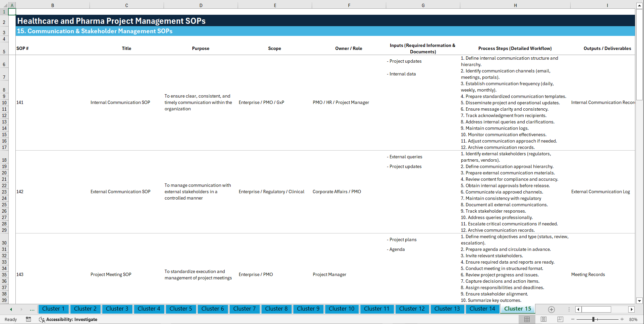644x324 pixels.
Task: Open the Cluster 5 worksheet tab
Action: [181, 309]
